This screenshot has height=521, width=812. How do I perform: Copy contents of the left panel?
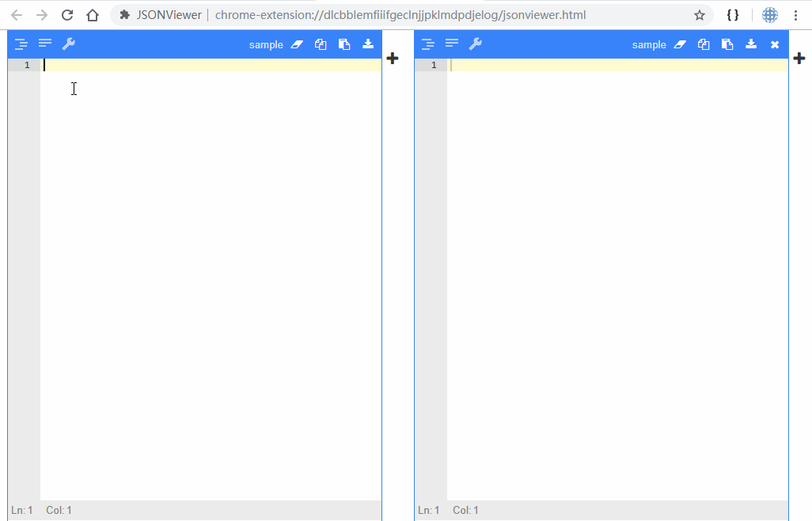321,44
